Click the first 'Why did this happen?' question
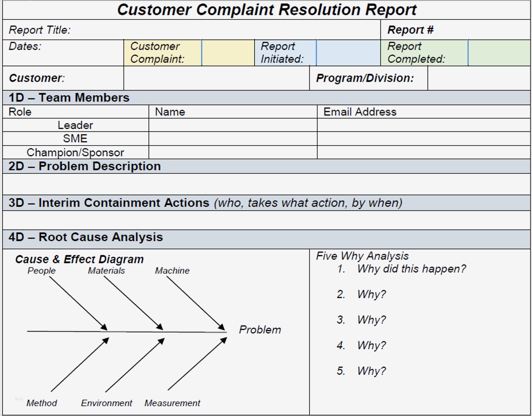The width and height of the screenshot is (532, 416). tap(411, 269)
